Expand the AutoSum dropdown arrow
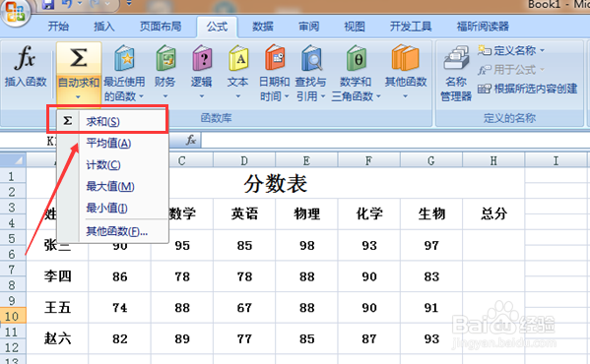 (78, 97)
